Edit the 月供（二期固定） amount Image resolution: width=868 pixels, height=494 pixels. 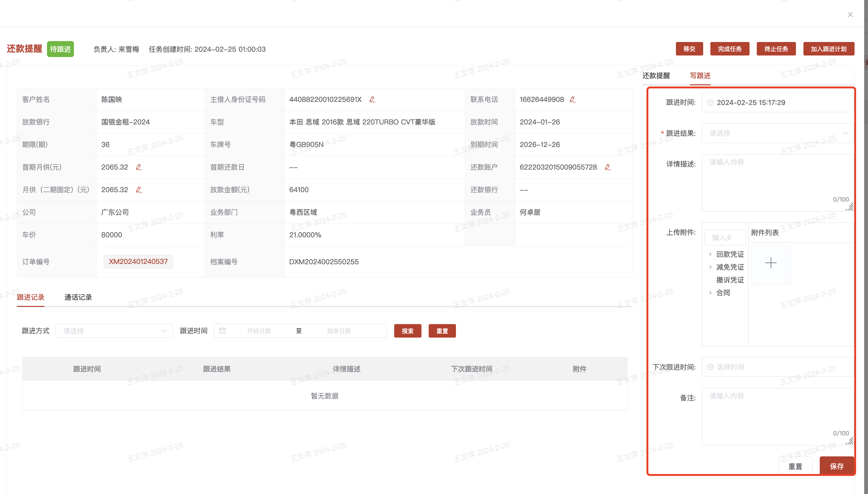point(139,190)
